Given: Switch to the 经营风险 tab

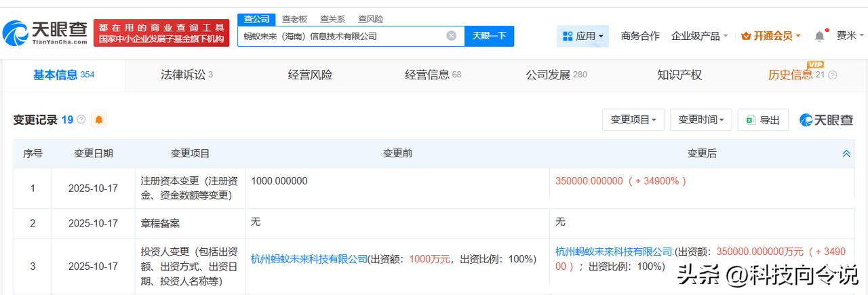Looking at the screenshot, I should [x=310, y=75].
